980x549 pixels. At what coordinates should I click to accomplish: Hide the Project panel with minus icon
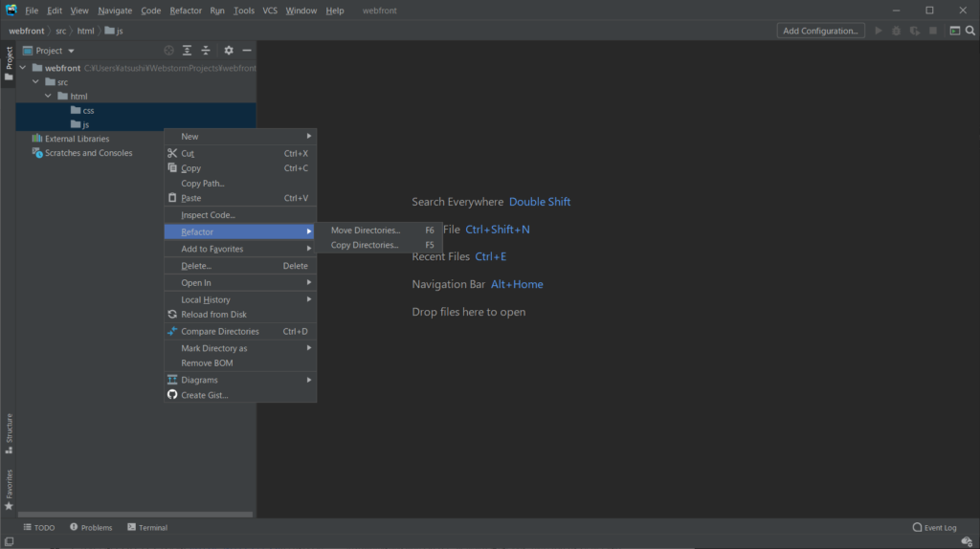pyautogui.click(x=247, y=51)
